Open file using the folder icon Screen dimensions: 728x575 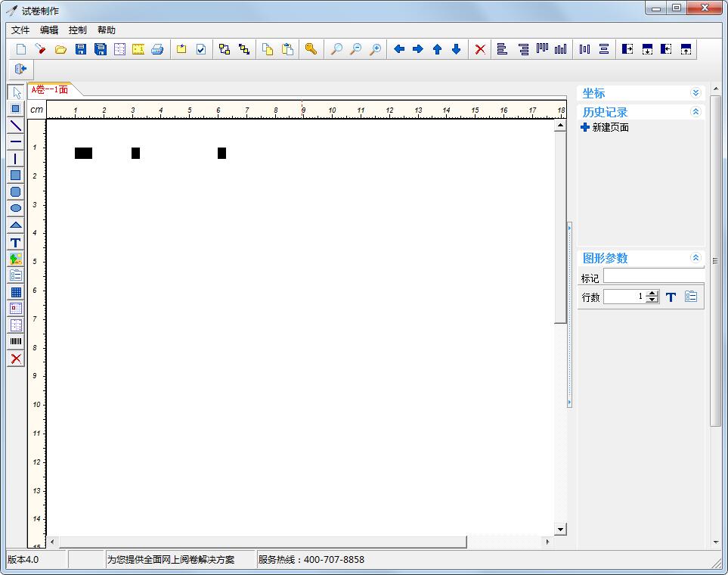(x=60, y=49)
